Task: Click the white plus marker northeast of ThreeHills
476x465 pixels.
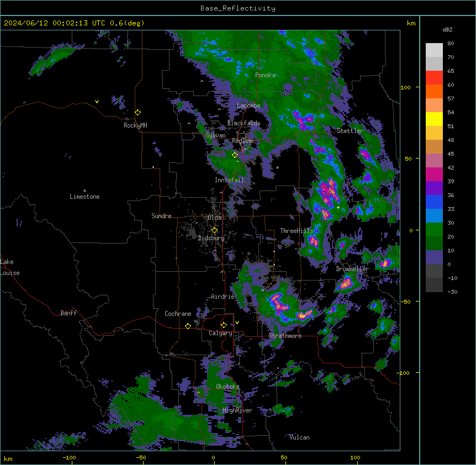Action: [338, 207]
